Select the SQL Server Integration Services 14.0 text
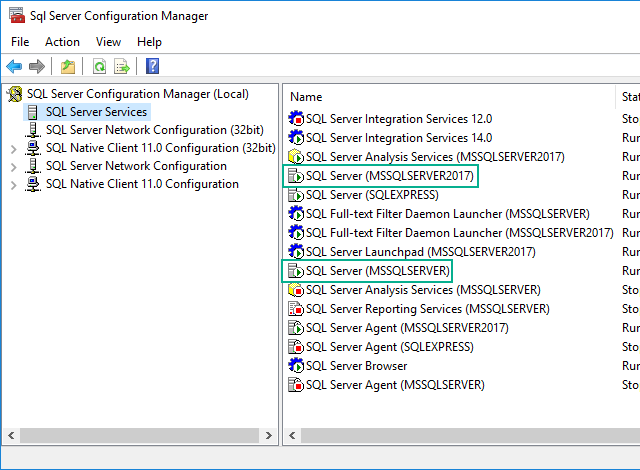This screenshot has height=470, width=640. coord(399,138)
